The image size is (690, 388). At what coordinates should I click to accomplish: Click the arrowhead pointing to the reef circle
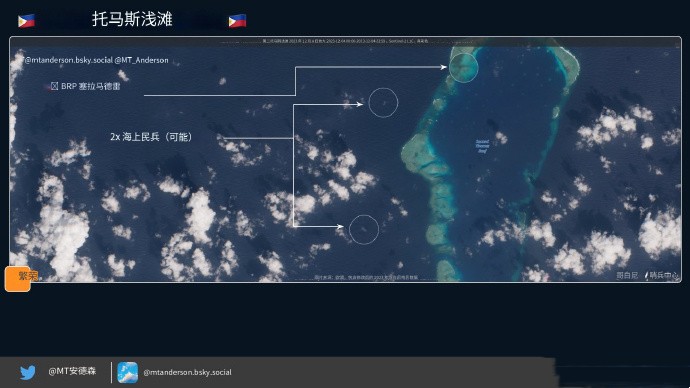[444, 67]
